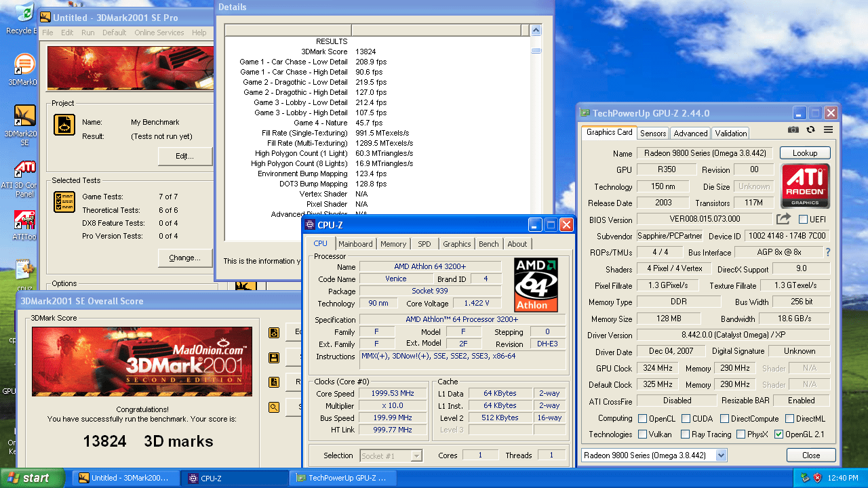Open the Socket #1 selection dropdown
Screen dimensions: 868x488
tap(416, 455)
